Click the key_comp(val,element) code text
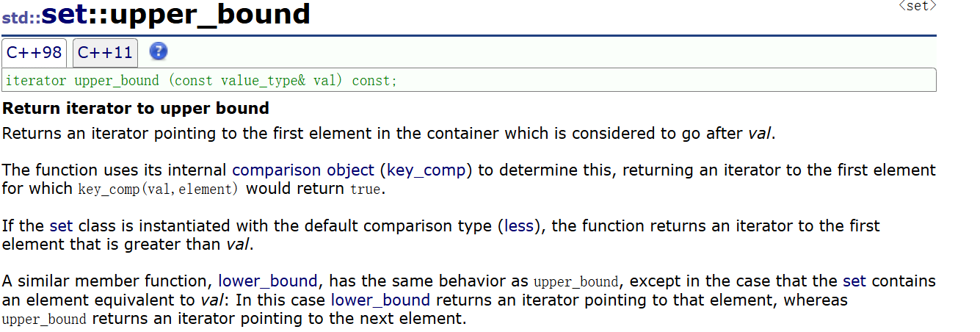This screenshot has height=332, width=980. click(159, 190)
